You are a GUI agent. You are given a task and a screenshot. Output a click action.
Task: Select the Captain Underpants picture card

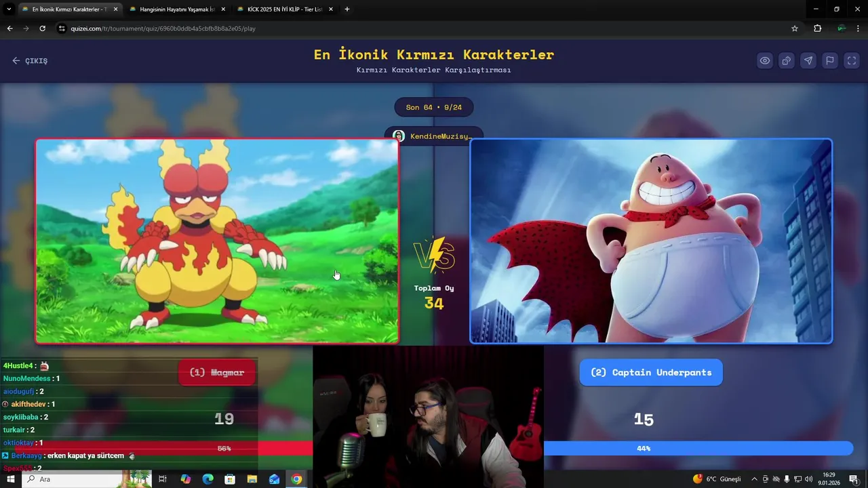651,241
